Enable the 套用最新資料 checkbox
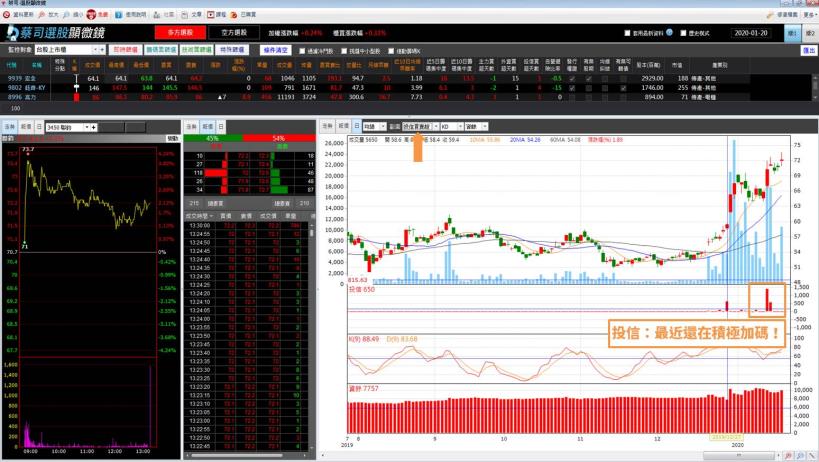 (629, 33)
